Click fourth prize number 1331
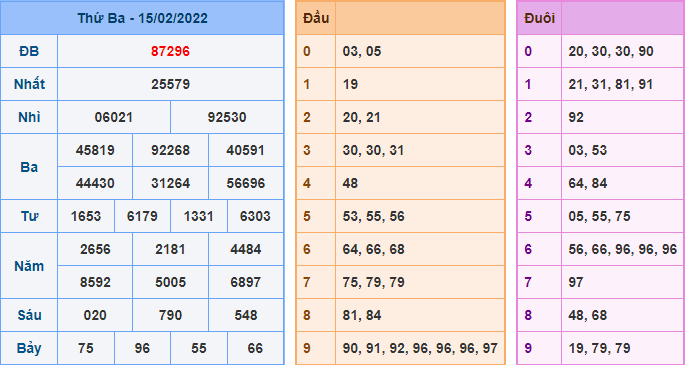Image resolution: width=685 pixels, height=365 pixels. click(x=198, y=217)
